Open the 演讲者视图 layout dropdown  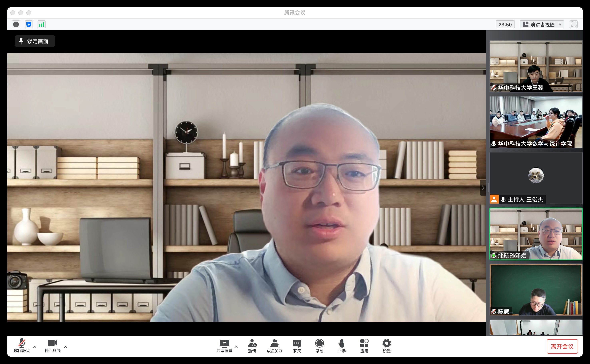(542, 24)
